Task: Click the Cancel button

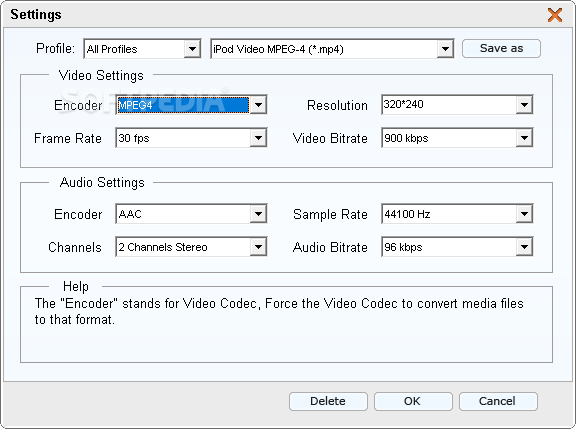Action: coord(498,401)
